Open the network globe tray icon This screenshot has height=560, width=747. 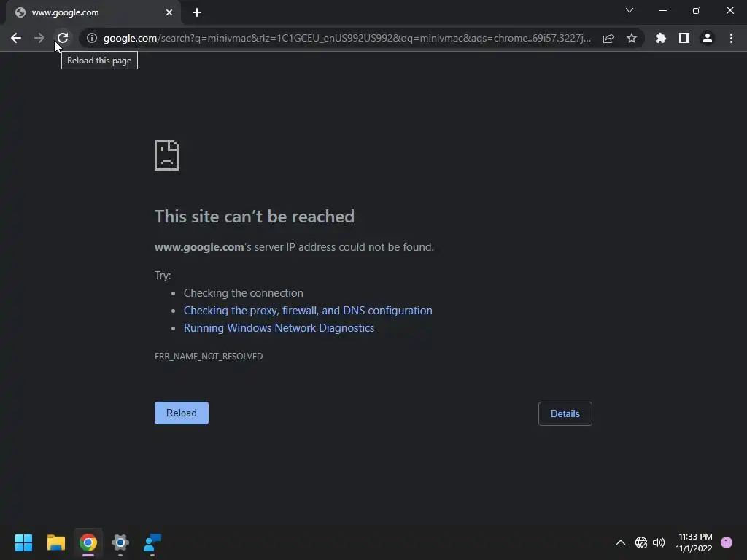pos(641,542)
